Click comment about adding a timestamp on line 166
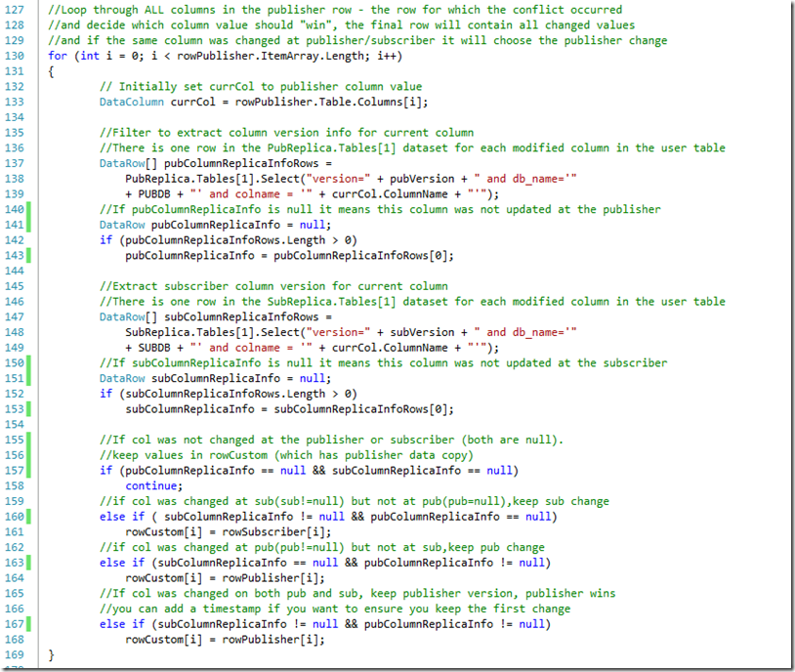This screenshot has height=672, width=795. point(335,609)
